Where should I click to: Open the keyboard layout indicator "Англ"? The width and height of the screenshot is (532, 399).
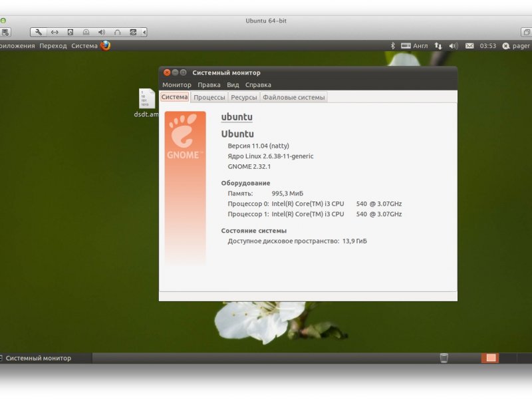coord(414,45)
